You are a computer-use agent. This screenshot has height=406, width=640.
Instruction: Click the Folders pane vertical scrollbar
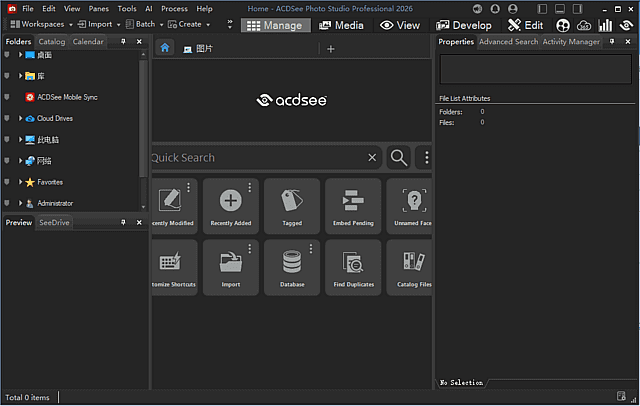pos(143,120)
